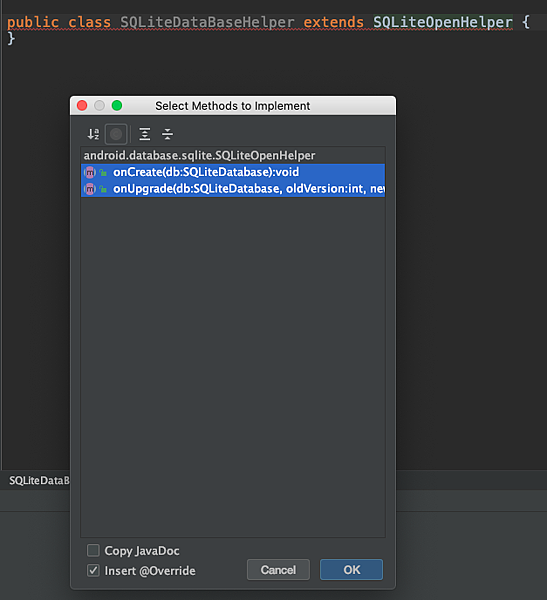Screen dimensions: 547x600
Task: Click green lock icon beside onUpgrade
Action: (103, 189)
